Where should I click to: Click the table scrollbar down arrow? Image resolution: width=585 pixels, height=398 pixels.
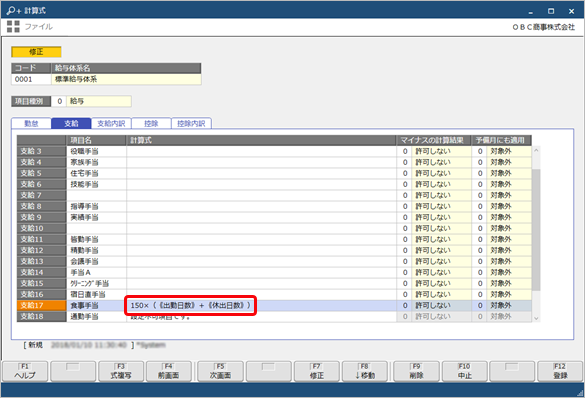click(x=536, y=318)
